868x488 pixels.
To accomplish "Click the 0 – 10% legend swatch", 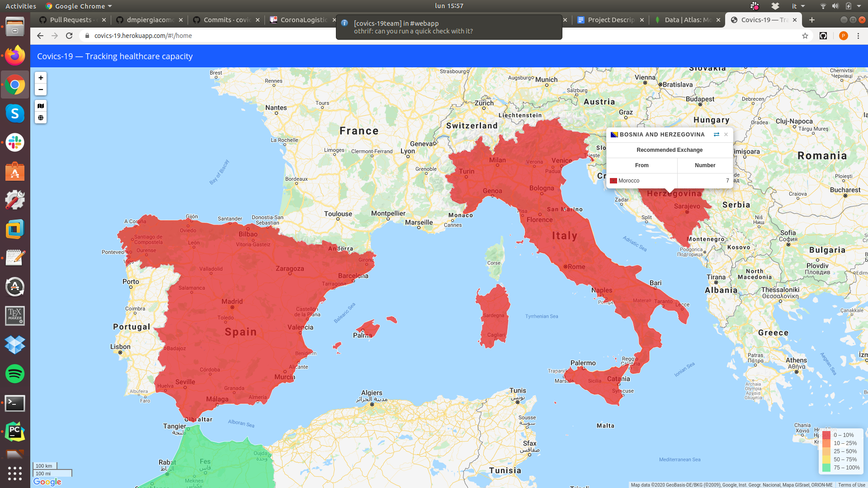I will tap(826, 435).
